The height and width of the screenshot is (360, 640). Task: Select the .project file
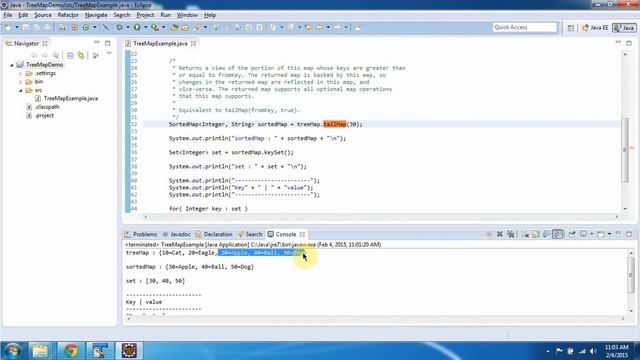click(40, 116)
